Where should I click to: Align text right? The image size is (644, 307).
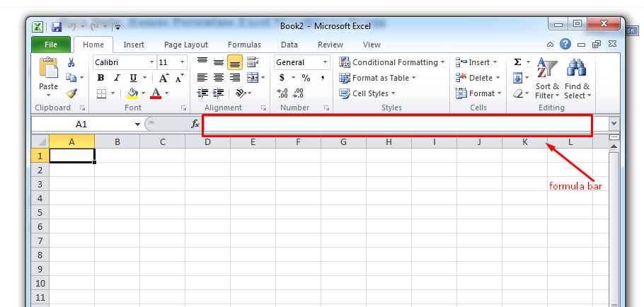pos(235,78)
